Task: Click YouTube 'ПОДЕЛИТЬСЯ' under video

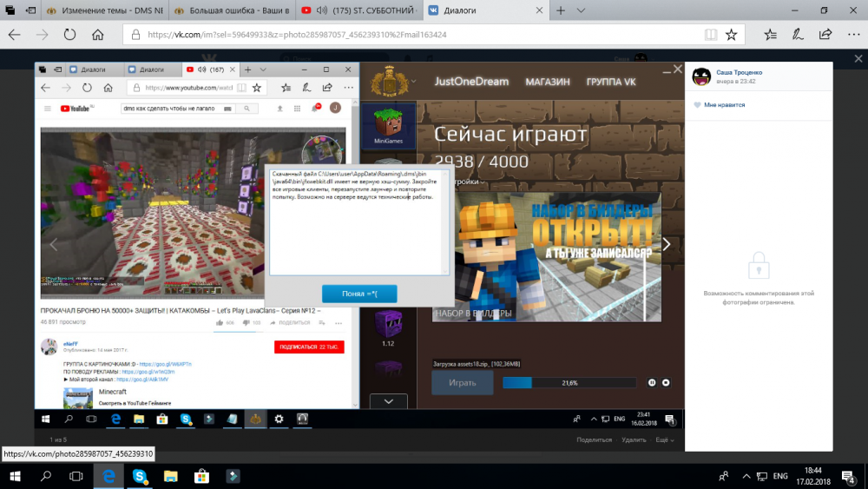Action: click(x=290, y=323)
